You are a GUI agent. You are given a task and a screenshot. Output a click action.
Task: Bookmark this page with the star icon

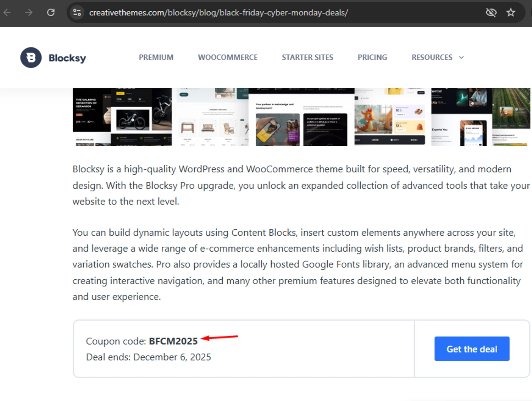511,12
